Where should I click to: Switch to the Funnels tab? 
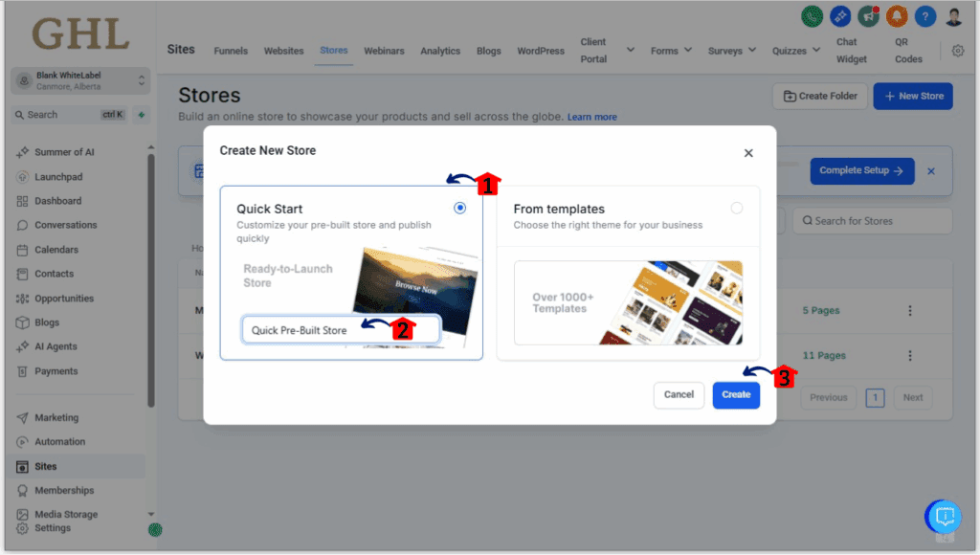point(231,51)
